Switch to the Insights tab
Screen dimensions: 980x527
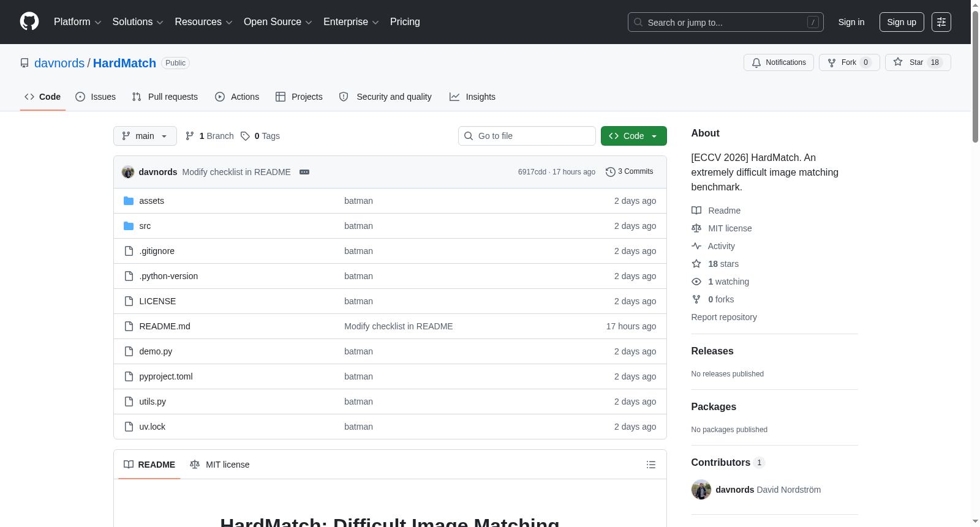[x=472, y=97]
